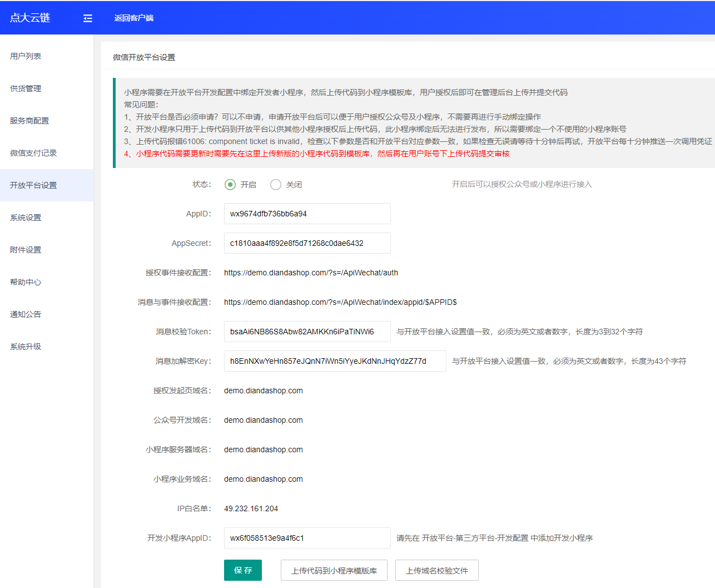The width and height of the screenshot is (715, 588).
Task: Click notice line 2 about 开发小程序
Action: tap(375, 129)
